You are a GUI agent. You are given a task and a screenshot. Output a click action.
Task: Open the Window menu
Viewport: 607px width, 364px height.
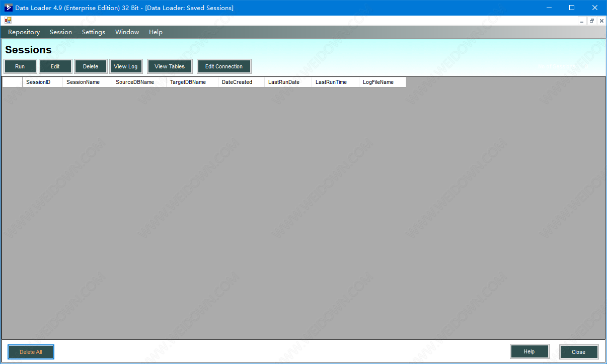tap(127, 32)
